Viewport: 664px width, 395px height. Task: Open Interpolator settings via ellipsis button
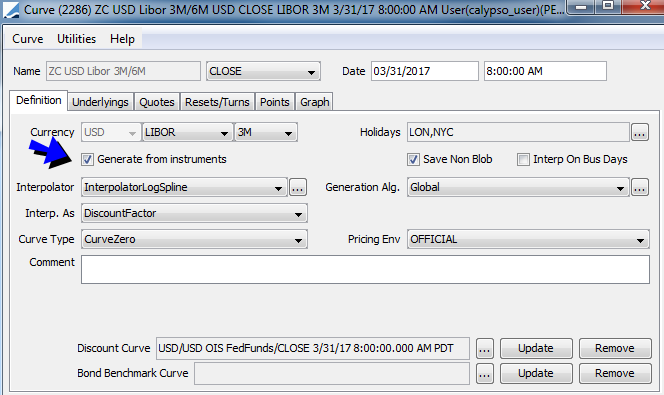tap(298, 187)
